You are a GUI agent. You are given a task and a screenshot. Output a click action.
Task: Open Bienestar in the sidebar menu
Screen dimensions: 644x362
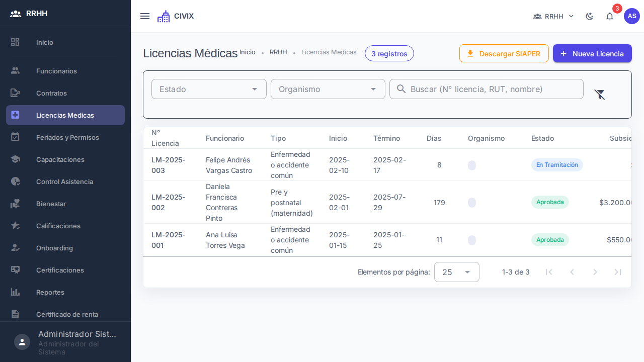(65, 204)
